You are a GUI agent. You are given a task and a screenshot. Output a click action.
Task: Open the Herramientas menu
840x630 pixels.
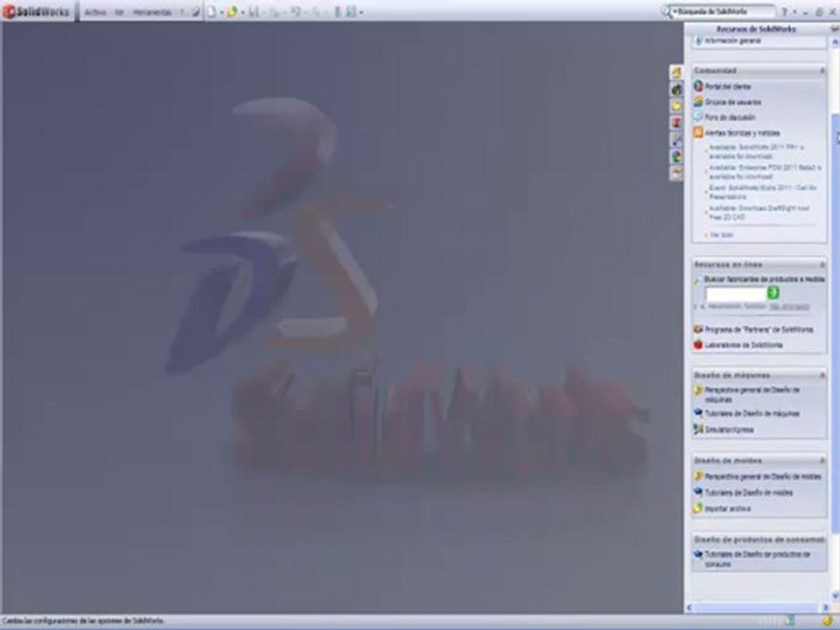(152, 11)
